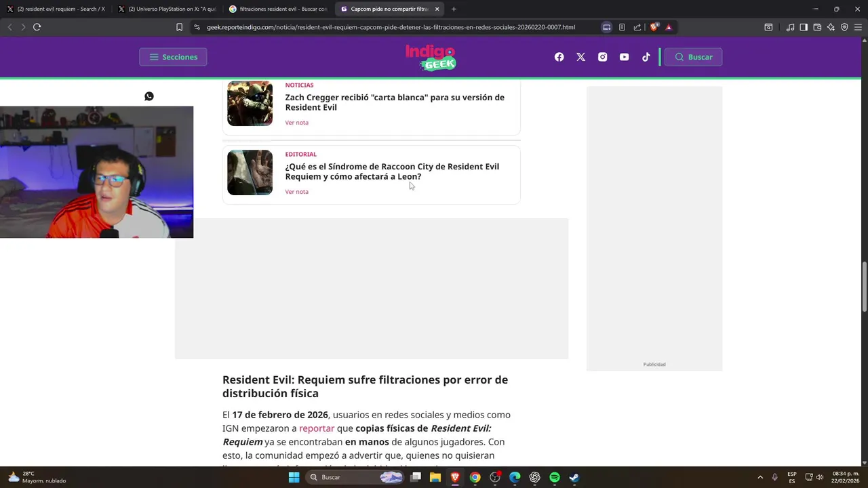Open the 'Síndrome de Raccoon City' article headline
868x488 pixels.
click(392, 171)
